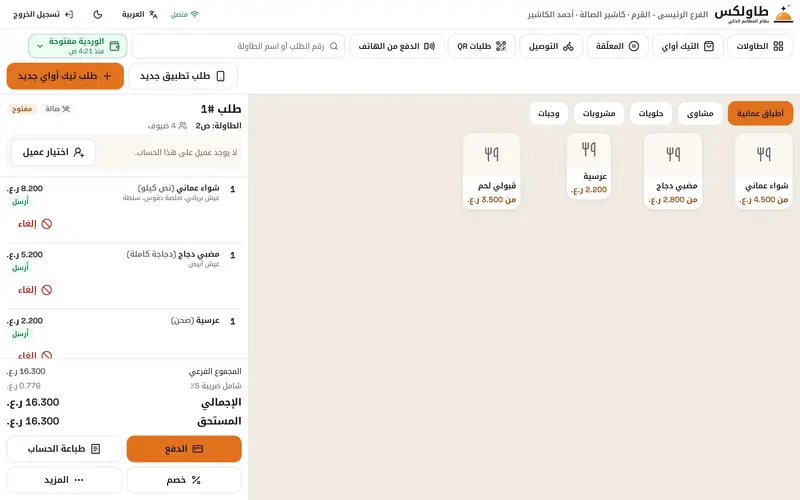This screenshot has height=500, width=800.
Task: Click the card icon on الدفع
Action: (198, 449)
